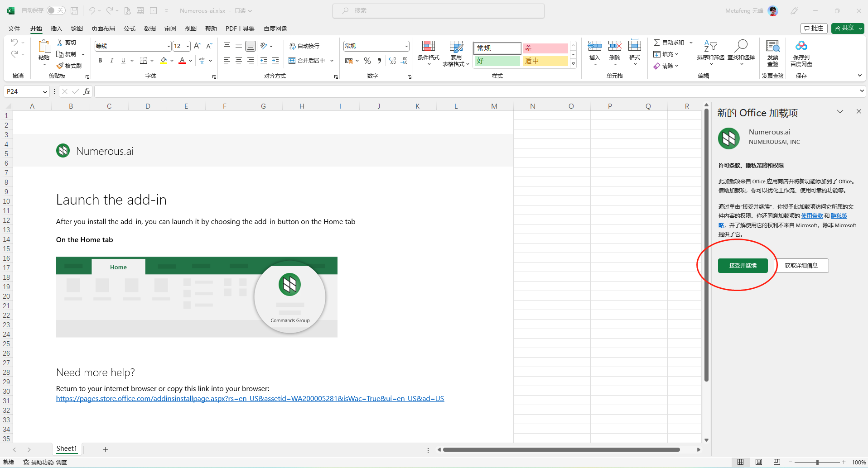The image size is (868, 468).
Task: Apply italic formatting with the I icon
Action: coord(111,60)
